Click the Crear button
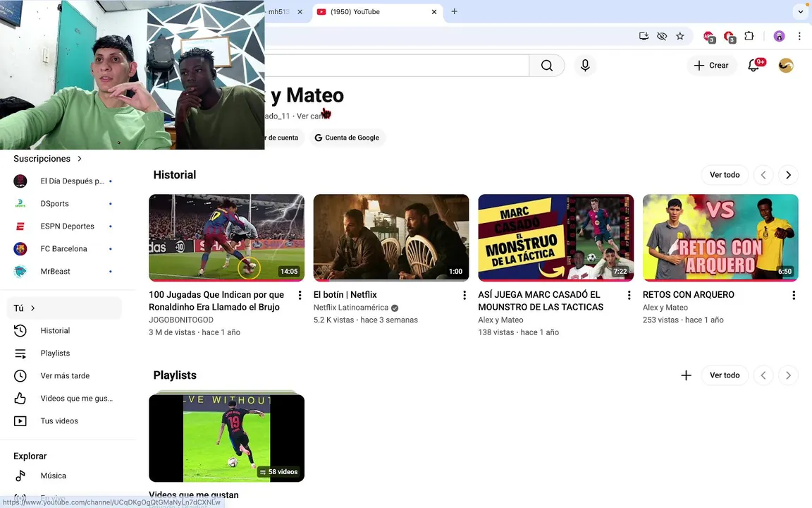The width and height of the screenshot is (812, 508). point(711,66)
